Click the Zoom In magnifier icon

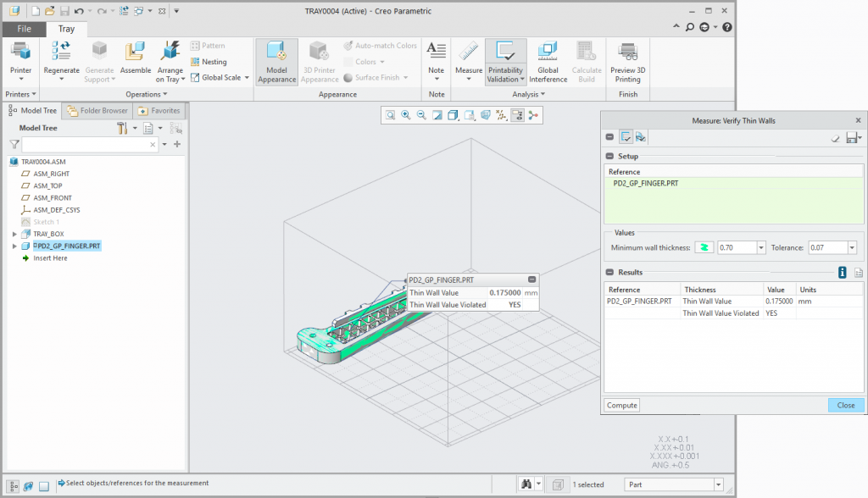pyautogui.click(x=406, y=115)
